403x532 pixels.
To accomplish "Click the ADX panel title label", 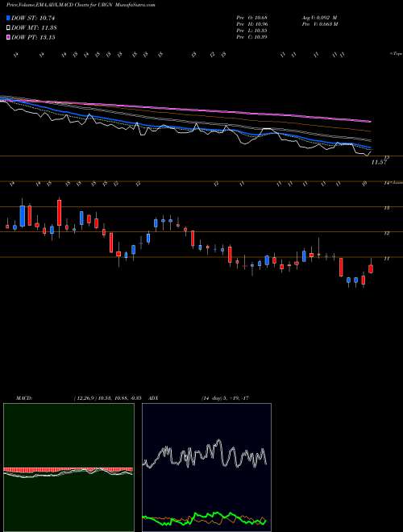I will 154,397.
